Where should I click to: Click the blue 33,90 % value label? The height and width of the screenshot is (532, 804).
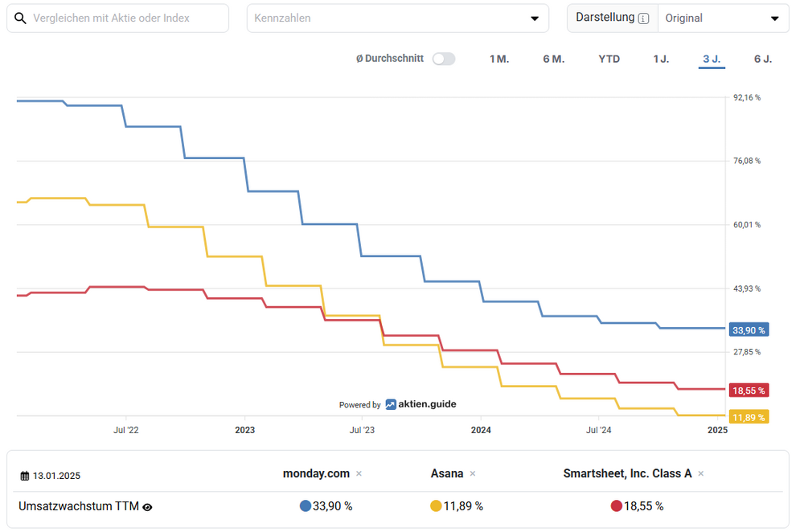coord(749,329)
